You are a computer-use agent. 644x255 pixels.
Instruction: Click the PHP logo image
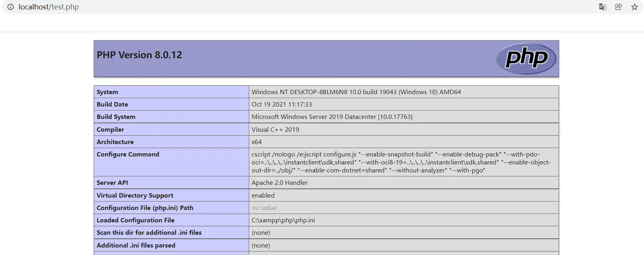(526, 58)
